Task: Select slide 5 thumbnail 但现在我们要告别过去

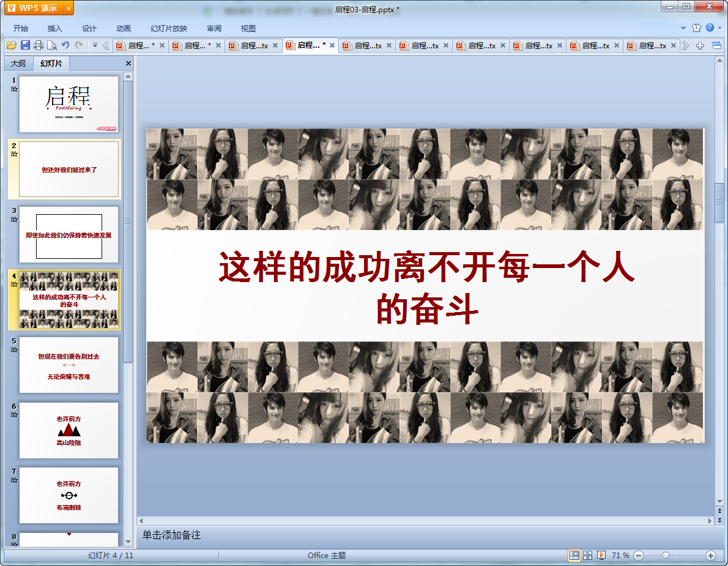Action: click(x=69, y=365)
